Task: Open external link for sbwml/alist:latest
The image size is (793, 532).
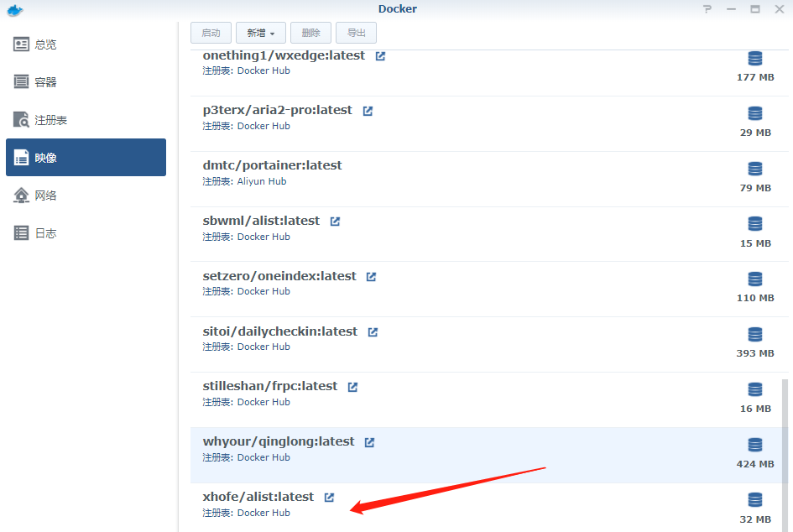Action: pyautogui.click(x=335, y=222)
